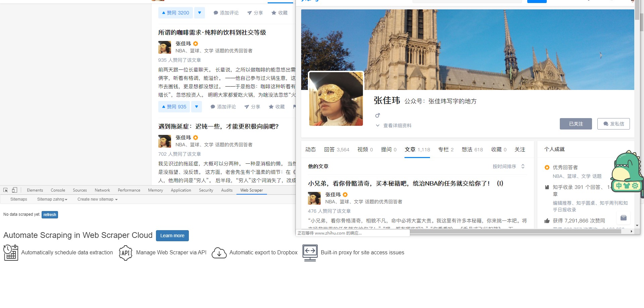Click the author avatar under the 拖延症 article
The width and height of the screenshot is (644, 308).
(x=165, y=141)
